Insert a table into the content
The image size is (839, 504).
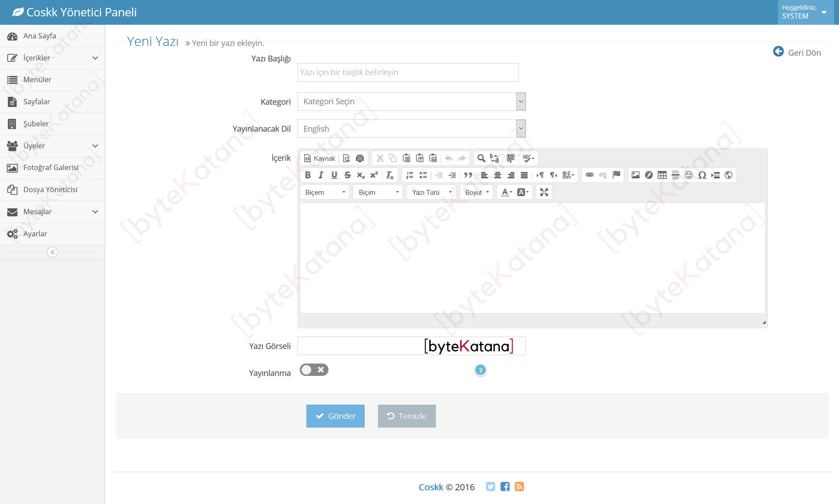click(662, 175)
